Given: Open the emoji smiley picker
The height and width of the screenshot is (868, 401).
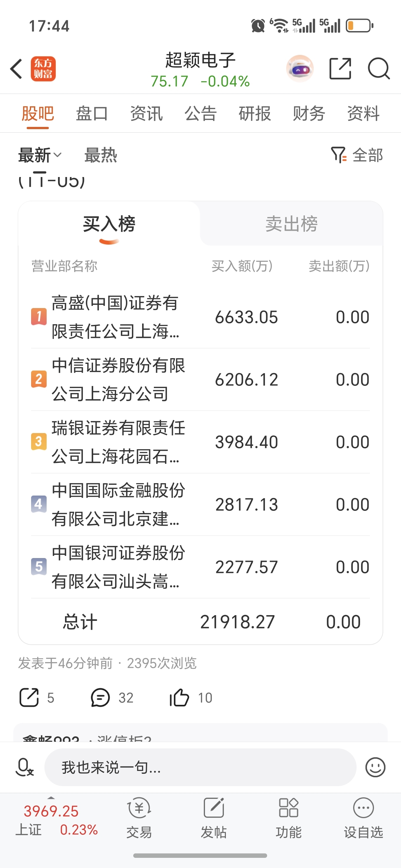Looking at the screenshot, I should click(x=375, y=767).
